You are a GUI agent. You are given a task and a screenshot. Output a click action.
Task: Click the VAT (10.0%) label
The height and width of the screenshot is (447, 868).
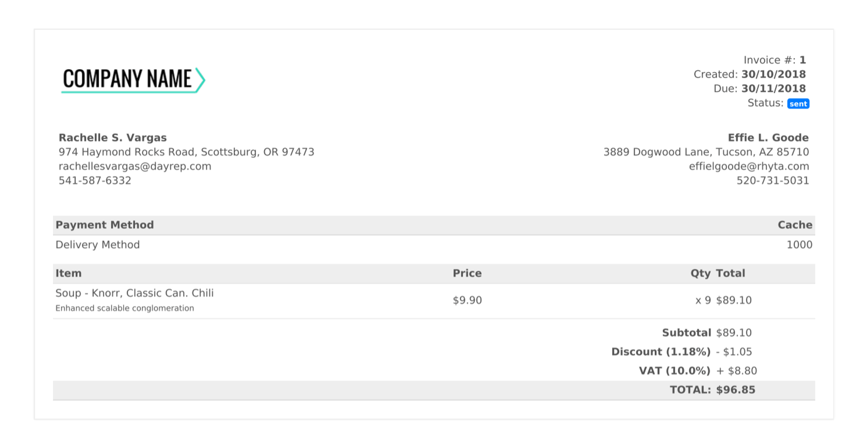[x=675, y=371]
